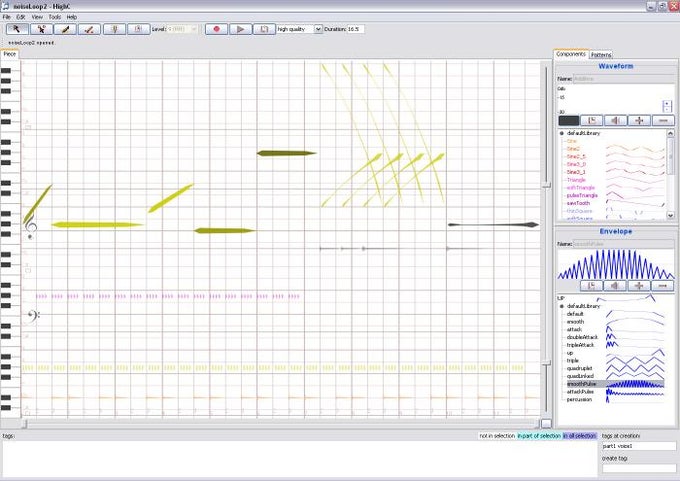The height and width of the screenshot is (481, 680).
Task: Select the Sine3_0 waveform
Action: pyautogui.click(x=576, y=164)
